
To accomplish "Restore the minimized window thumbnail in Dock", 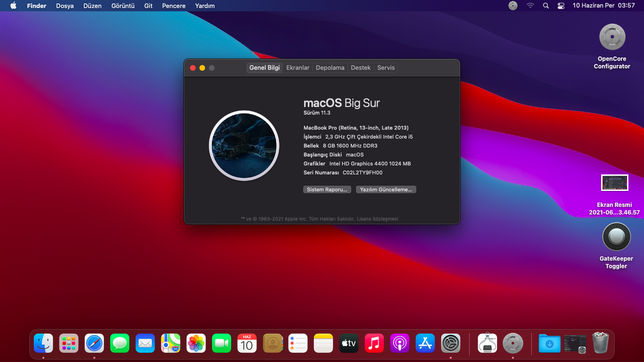I will coord(575,343).
